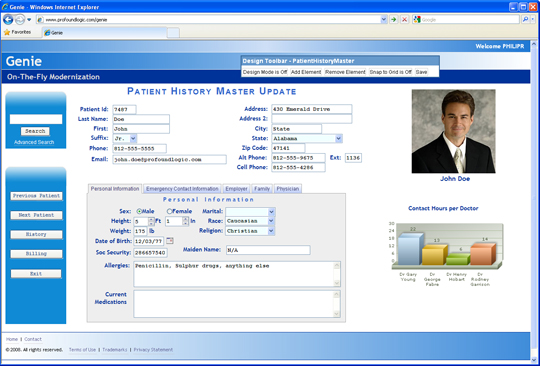The image size is (540, 366).
Task: Select the Female radio button
Action: tap(169, 211)
